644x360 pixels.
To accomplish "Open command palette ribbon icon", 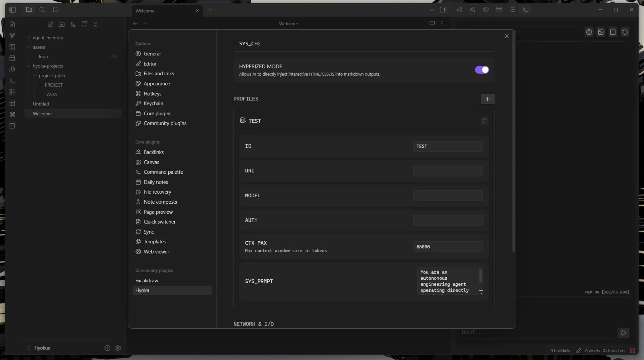I will pyautogui.click(x=12, y=81).
